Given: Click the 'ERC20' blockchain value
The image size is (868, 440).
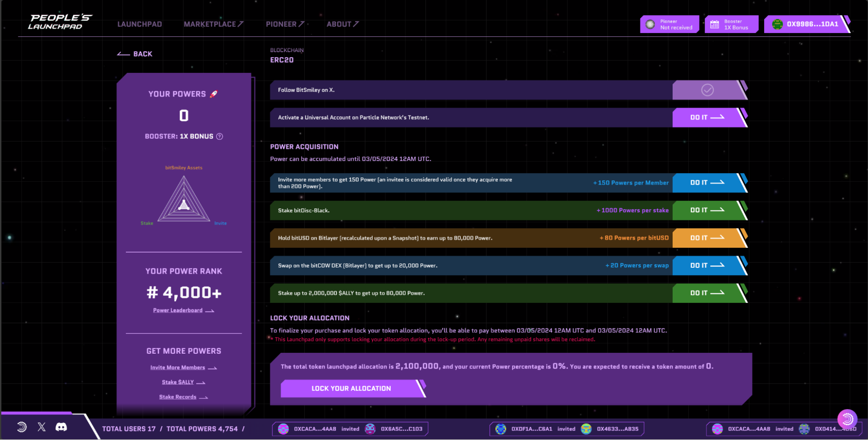Looking at the screenshot, I should pos(282,60).
